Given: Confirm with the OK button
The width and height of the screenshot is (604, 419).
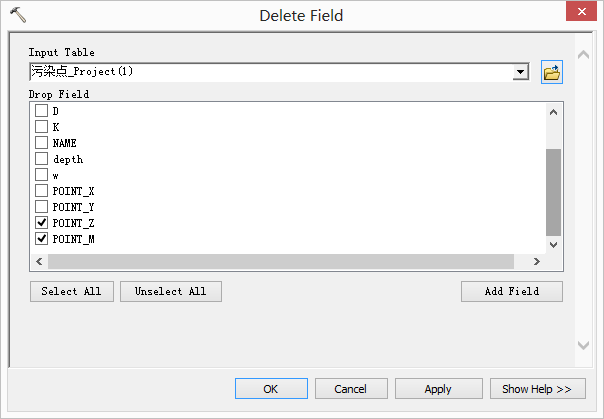Looking at the screenshot, I should pos(270,389).
